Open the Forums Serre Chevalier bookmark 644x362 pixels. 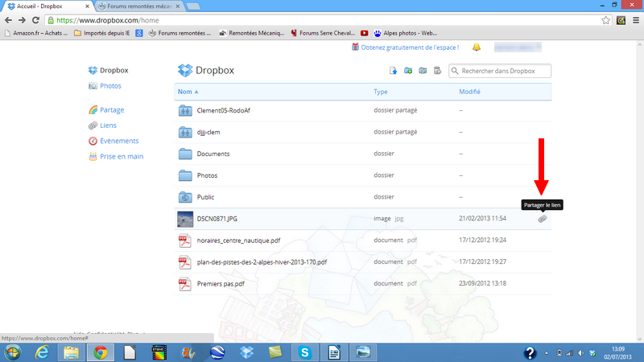323,33
